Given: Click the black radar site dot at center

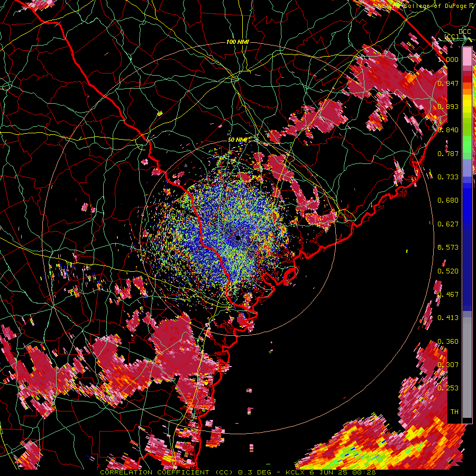Looking at the screenshot, I should 239,237.
